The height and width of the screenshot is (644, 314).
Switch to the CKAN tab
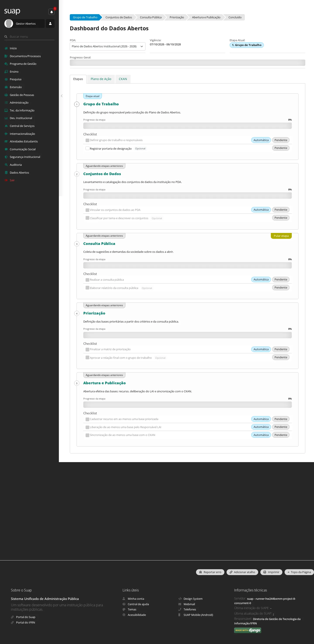point(123,79)
